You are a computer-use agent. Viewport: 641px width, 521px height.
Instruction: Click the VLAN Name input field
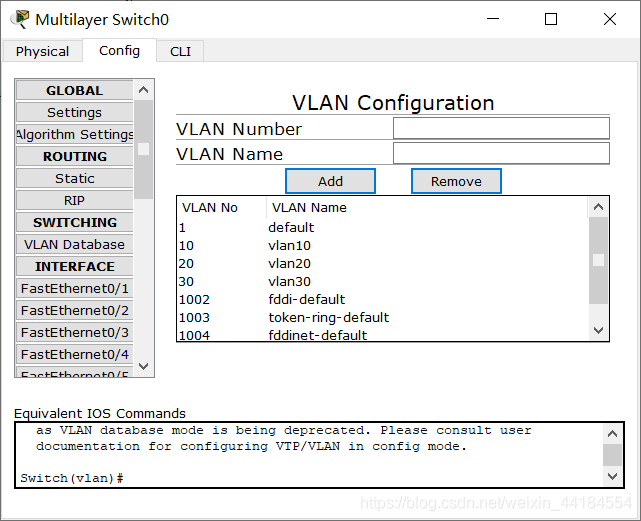coord(501,153)
